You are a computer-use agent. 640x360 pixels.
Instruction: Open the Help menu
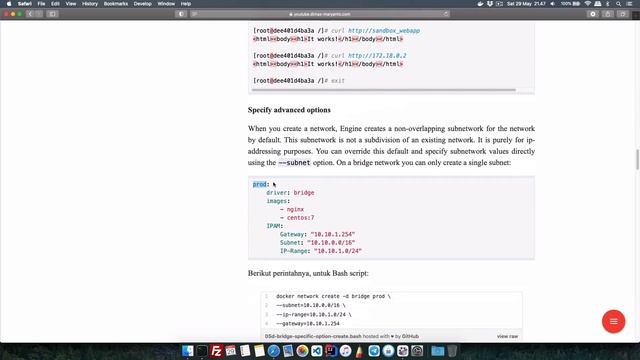click(x=186, y=4)
